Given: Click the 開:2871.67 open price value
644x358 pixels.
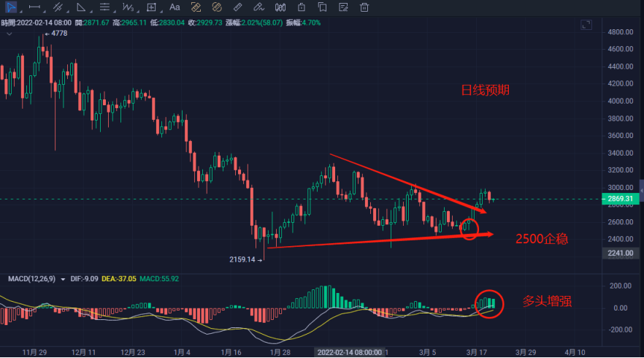Looking at the screenshot, I should [x=92, y=23].
